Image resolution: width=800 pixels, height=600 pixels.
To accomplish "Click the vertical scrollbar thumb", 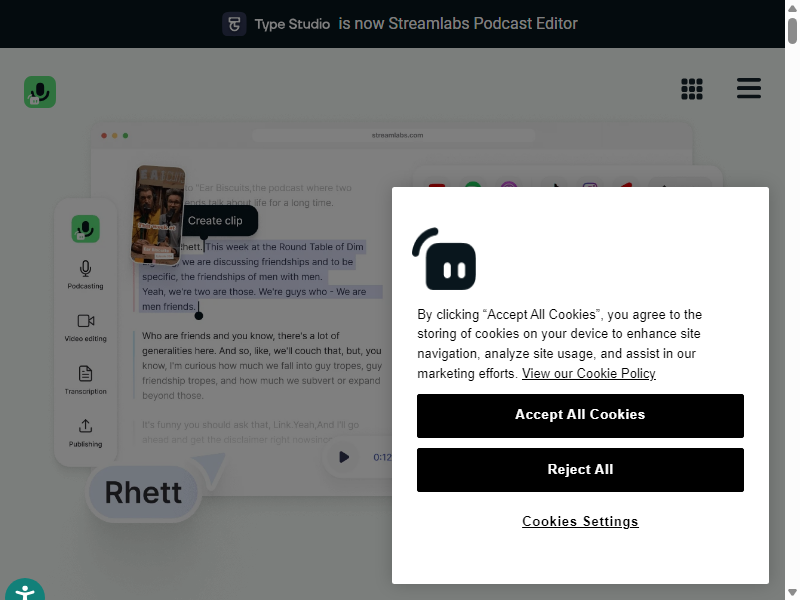I will 792,31.
